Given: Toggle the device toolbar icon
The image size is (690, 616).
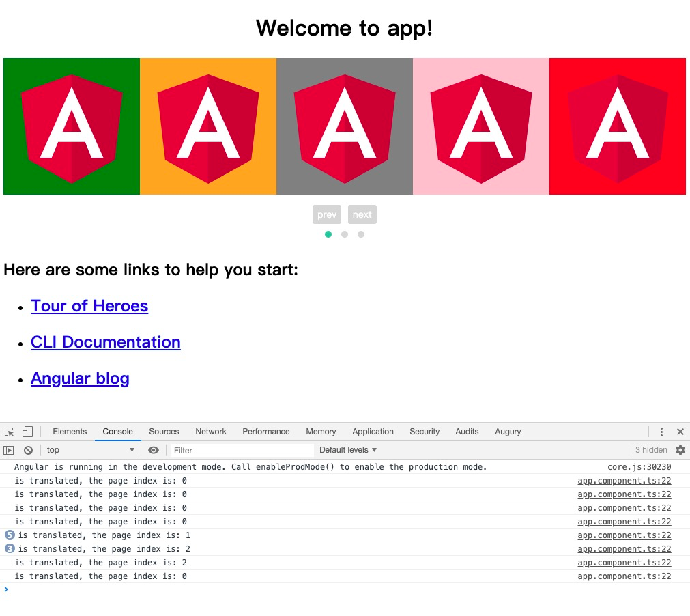Looking at the screenshot, I should coord(27,432).
